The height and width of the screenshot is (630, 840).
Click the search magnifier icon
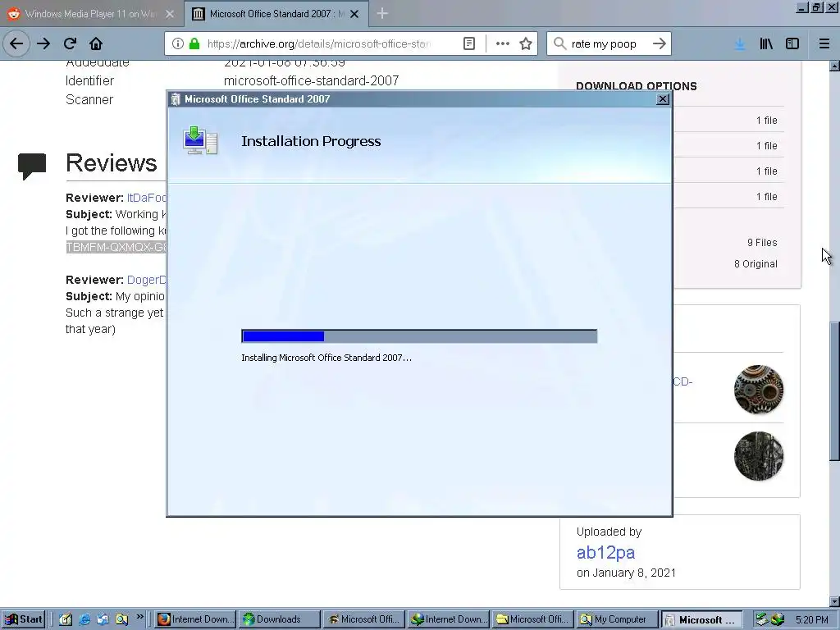coord(559,44)
